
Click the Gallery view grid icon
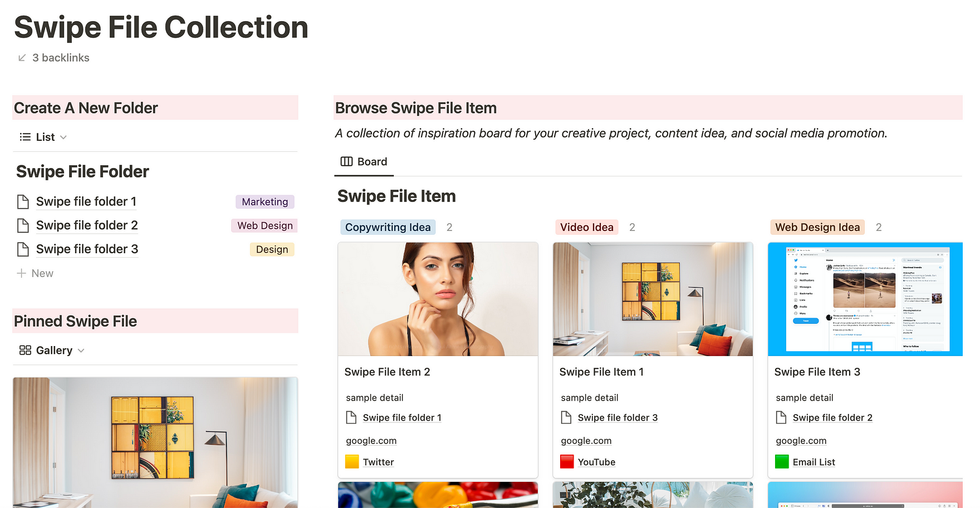25,350
